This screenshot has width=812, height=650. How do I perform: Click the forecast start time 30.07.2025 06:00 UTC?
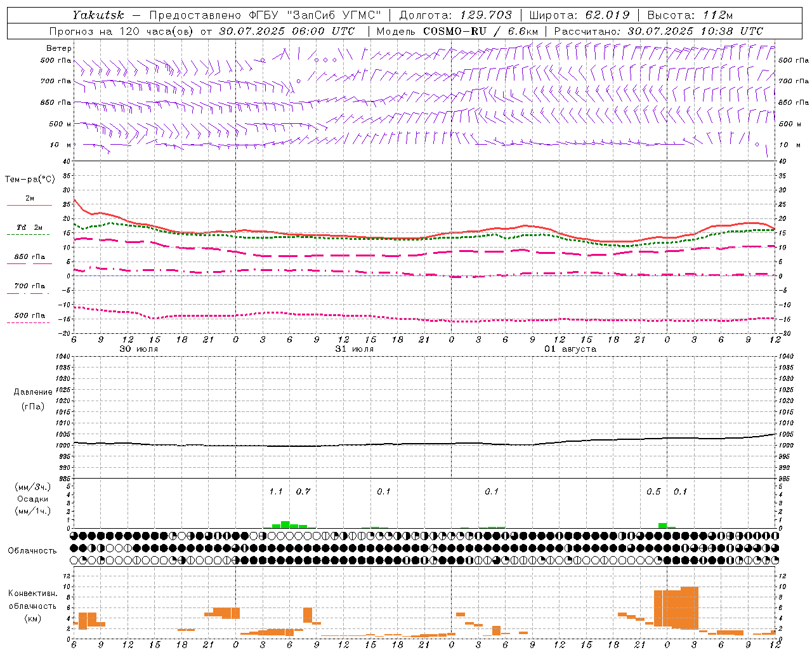pyautogui.click(x=287, y=31)
